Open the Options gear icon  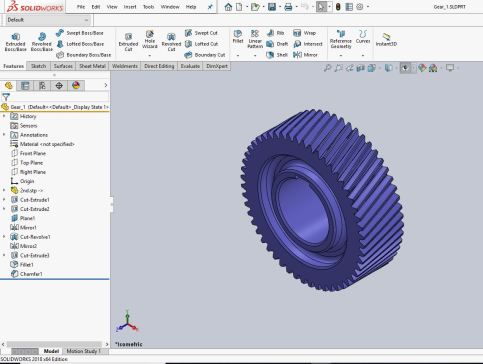[x=360, y=7]
